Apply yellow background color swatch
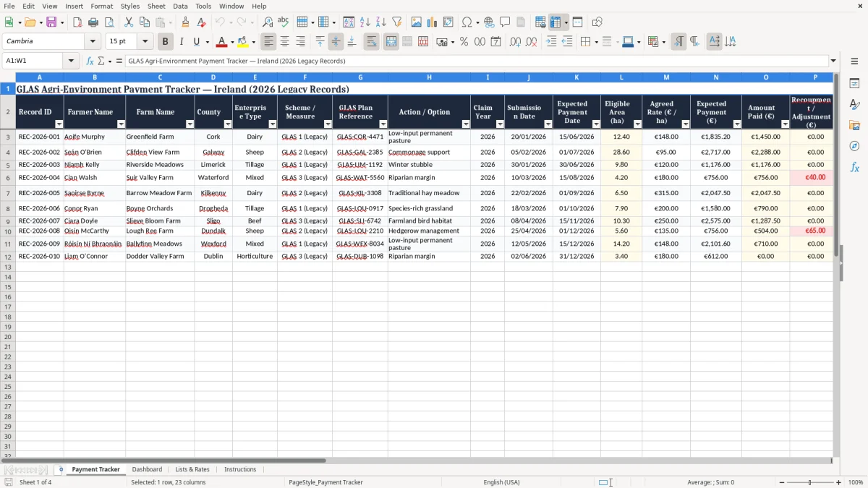Image resolution: width=868 pixels, height=488 pixels. 243,43
